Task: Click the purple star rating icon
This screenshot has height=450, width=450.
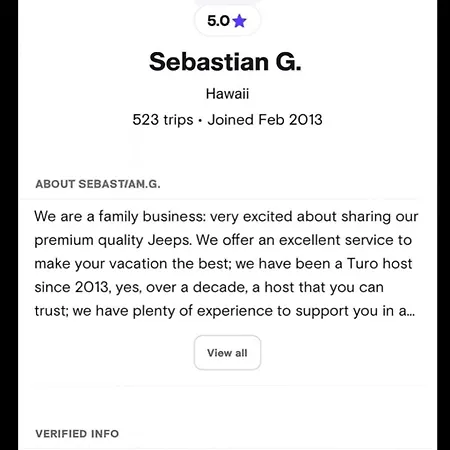Action: coord(239,21)
